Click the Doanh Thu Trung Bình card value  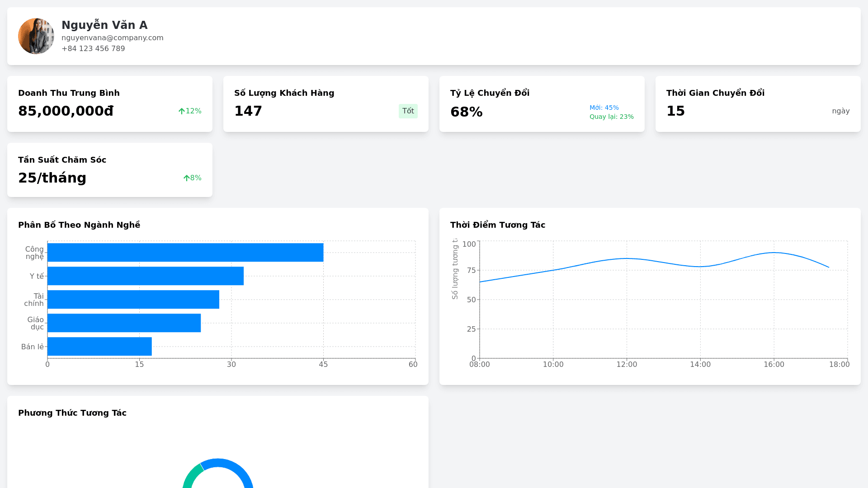click(x=66, y=111)
